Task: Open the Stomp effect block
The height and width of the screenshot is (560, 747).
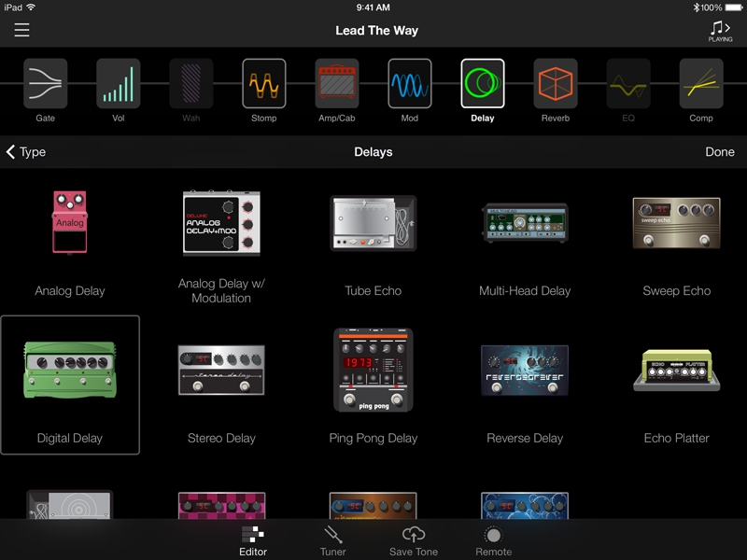Action: tap(264, 84)
